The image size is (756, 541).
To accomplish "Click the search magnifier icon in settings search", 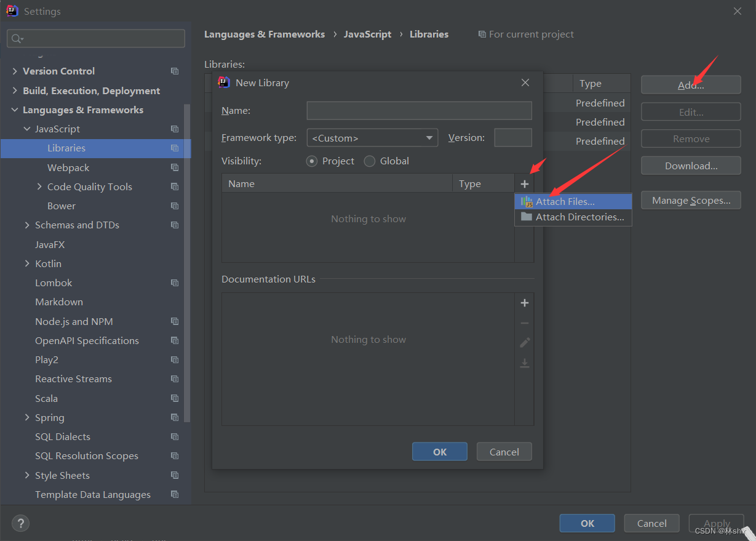I will tap(17, 39).
